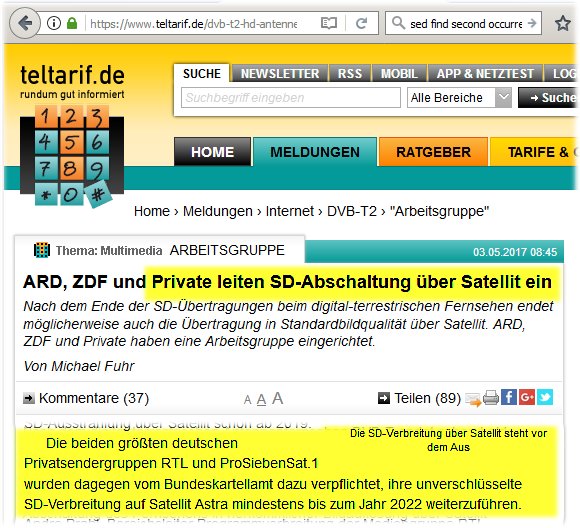Reload the page with the refresh icon

pos(361,24)
